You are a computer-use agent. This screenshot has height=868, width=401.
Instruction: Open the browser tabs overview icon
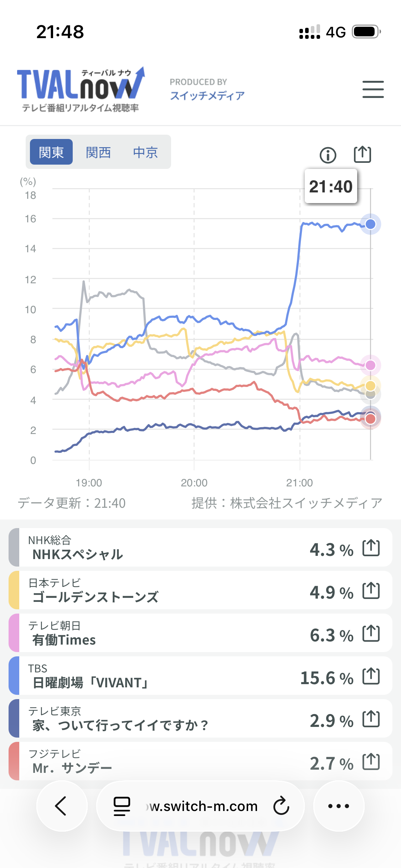click(x=122, y=806)
